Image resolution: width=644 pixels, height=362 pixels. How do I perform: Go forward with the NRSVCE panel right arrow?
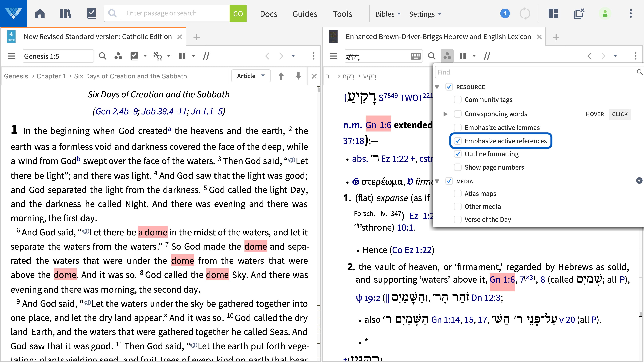281,56
